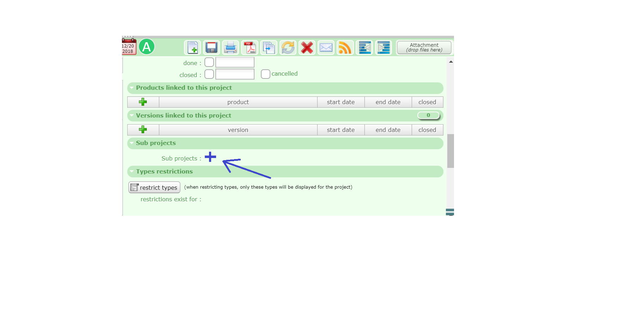Click the scrollbar up arrow
This screenshot has height=309, width=644.
pos(450,62)
